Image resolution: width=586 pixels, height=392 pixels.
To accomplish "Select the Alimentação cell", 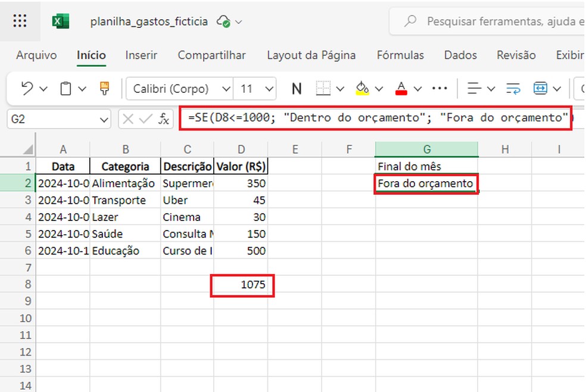I will coord(125,183).
